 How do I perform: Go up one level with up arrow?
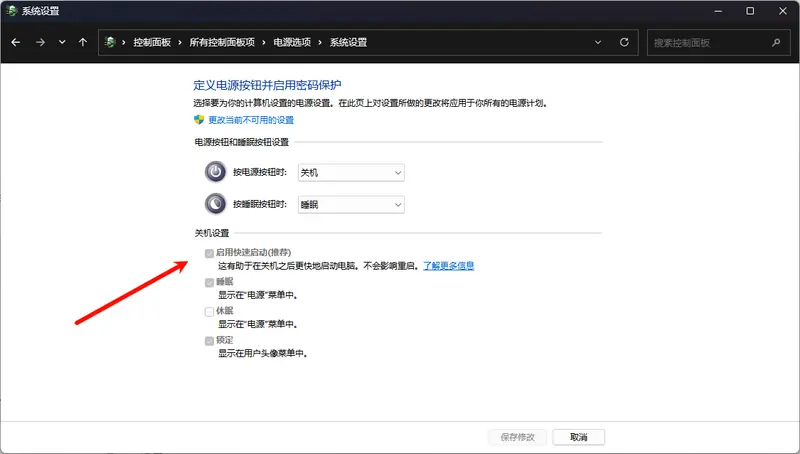[83, 42]
